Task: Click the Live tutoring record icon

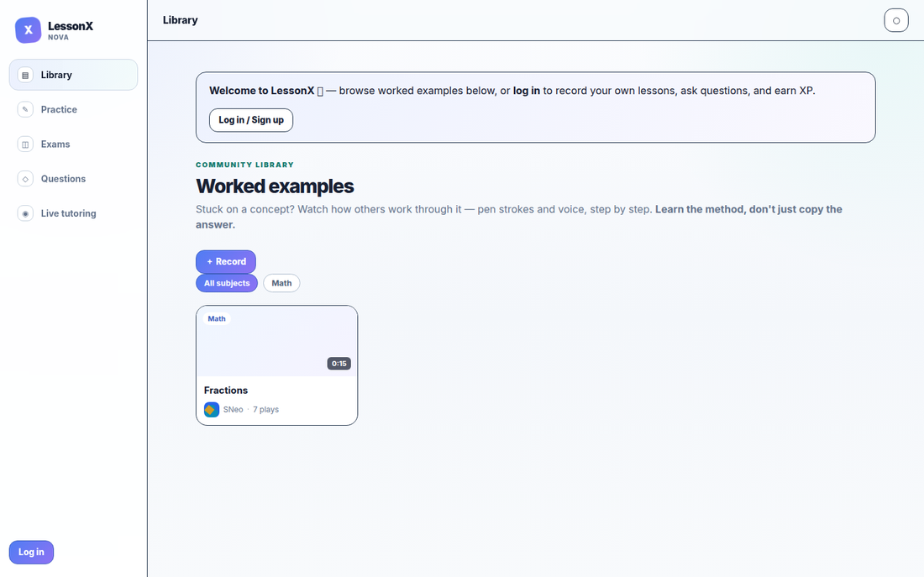Action: (x=25, y=213)
